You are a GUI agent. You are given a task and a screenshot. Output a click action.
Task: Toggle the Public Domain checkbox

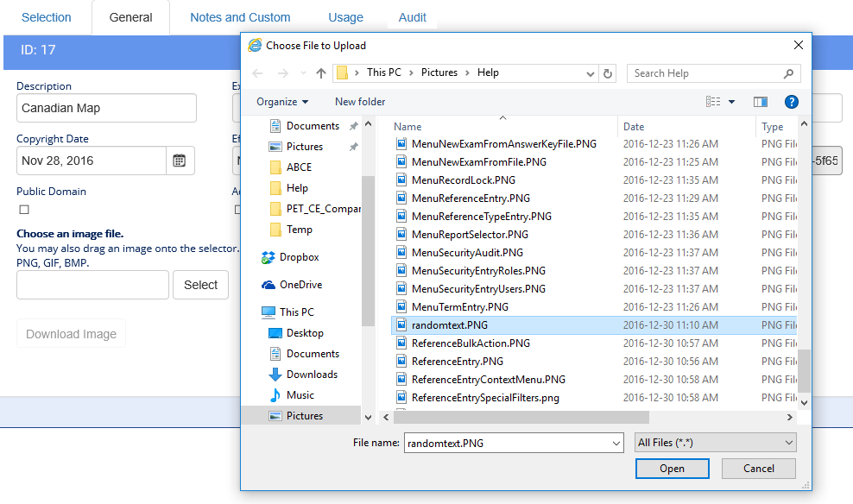coord(24,210)
